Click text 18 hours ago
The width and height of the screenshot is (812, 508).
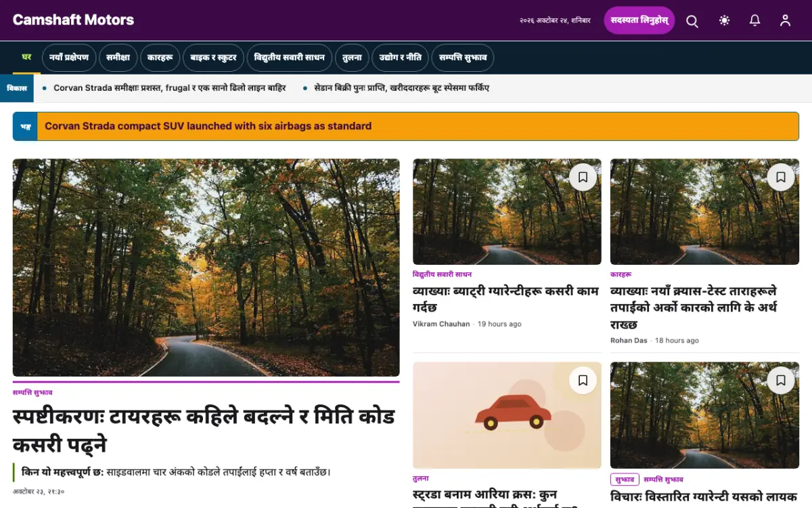coord(677,340)
